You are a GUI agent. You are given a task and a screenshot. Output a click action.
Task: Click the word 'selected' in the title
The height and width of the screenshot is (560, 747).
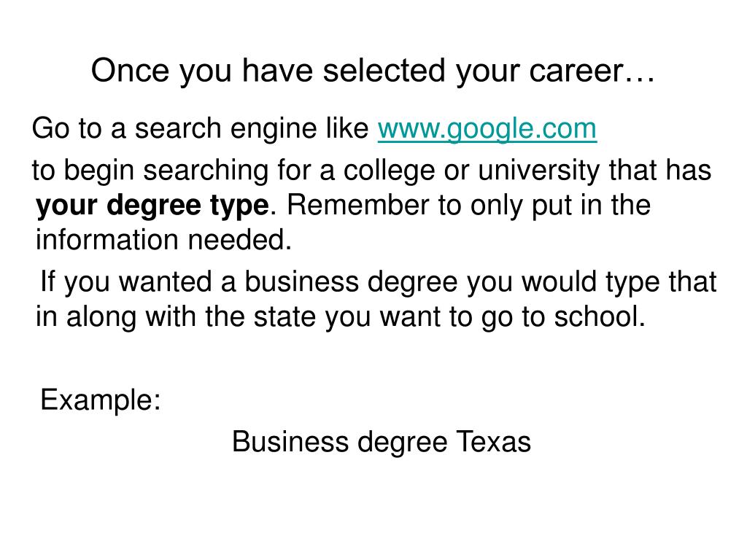(385, 71)
